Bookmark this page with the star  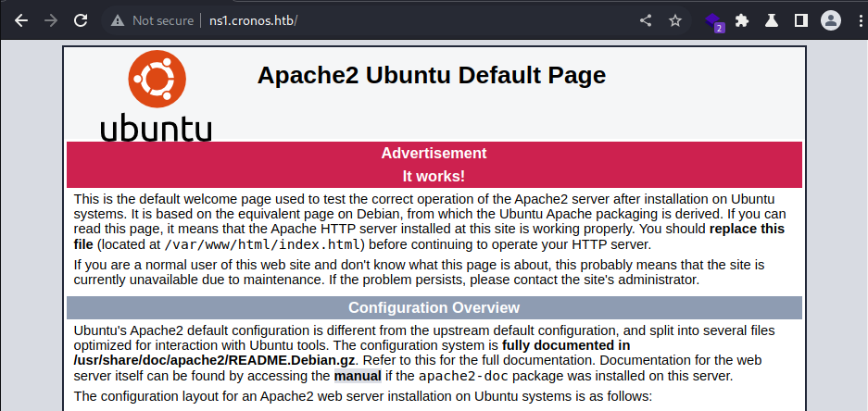[674, 21]
